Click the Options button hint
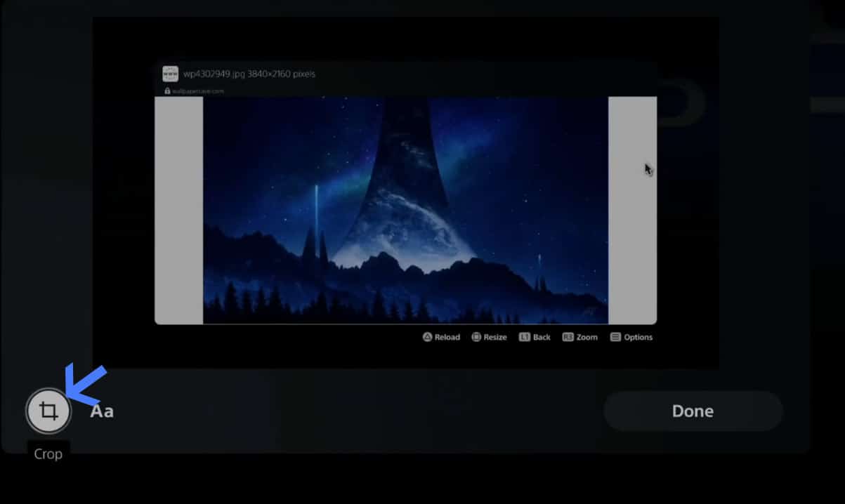The height and width of the screenshot is (504, 845). [x=631, y=337]
